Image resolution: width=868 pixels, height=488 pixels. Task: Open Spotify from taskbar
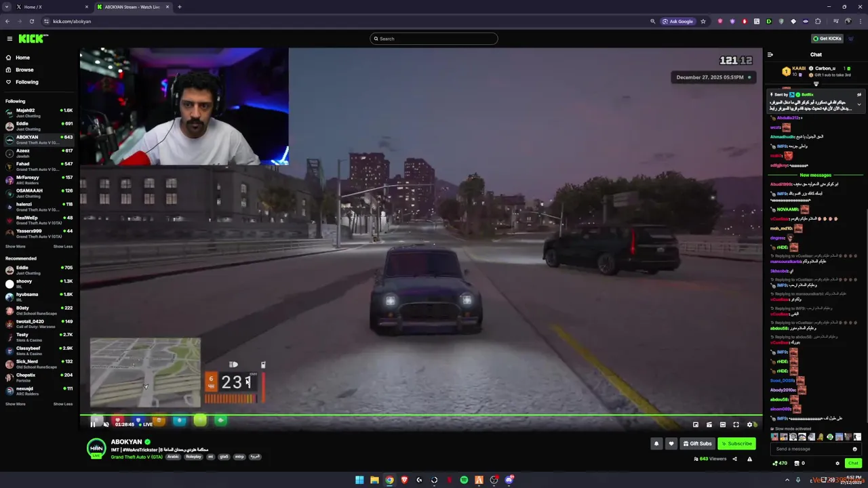point(464,480)
